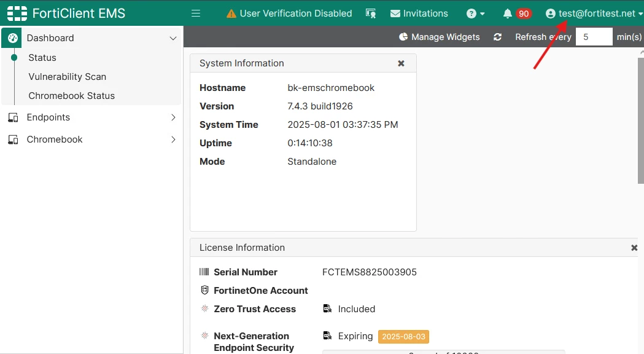The image size is (644, 354).
Task: Click the version 7.4.3 build1926 value
Action: pyautogui.click(x=320, y=106)
